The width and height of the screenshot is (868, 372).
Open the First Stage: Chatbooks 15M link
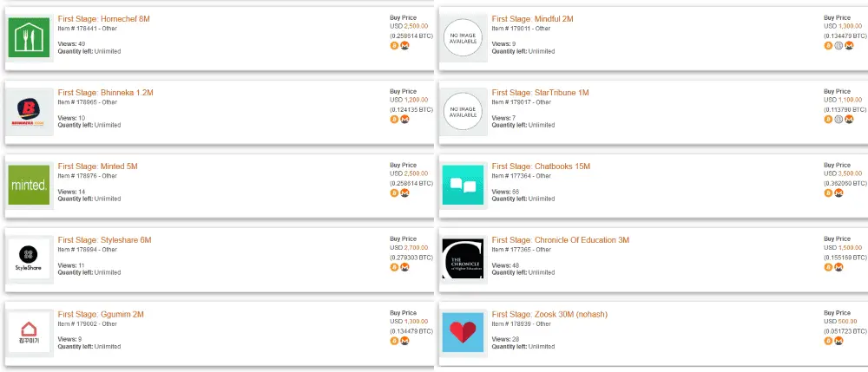pos(541,166)
